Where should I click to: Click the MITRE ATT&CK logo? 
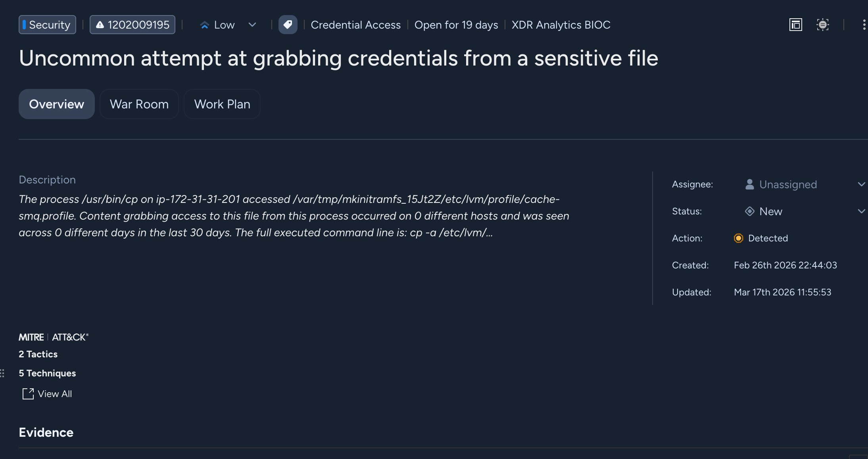(54, 337)
